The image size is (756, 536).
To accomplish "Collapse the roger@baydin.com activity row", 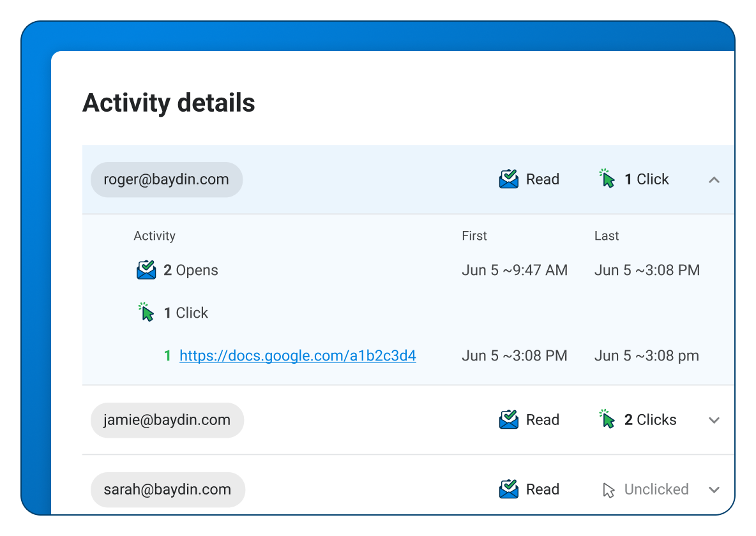I will point(714,180).
